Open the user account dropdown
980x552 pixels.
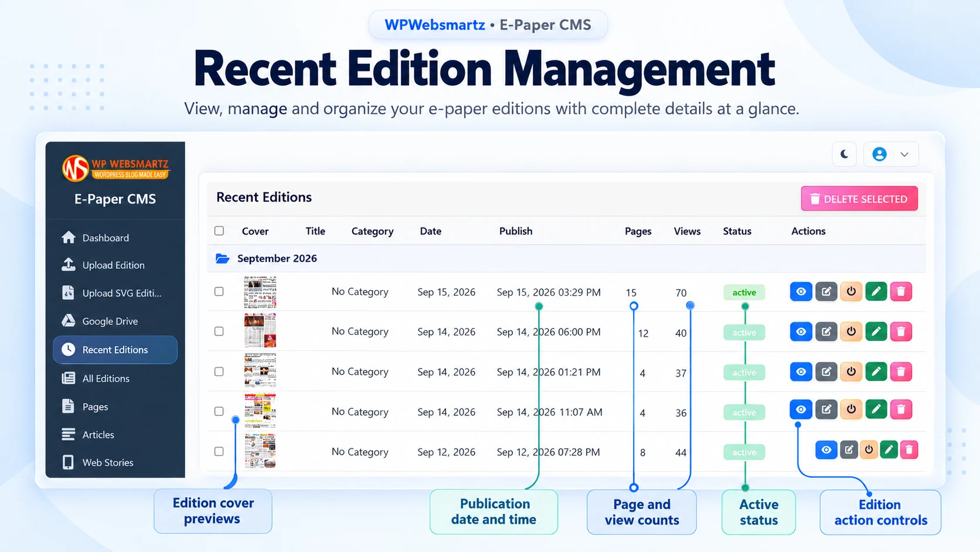[x=890, y=154]
